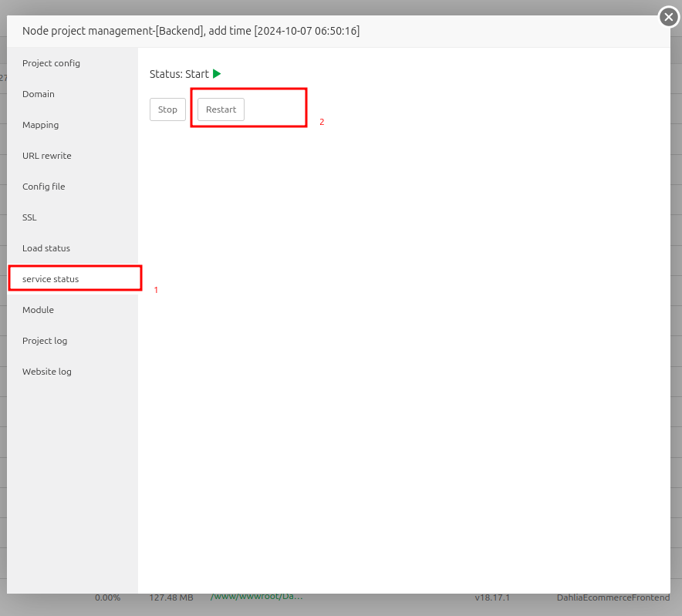Viewport: 682px width, 616px height.
Task: Open URL rewrite settings
Action: click(46, 156)
